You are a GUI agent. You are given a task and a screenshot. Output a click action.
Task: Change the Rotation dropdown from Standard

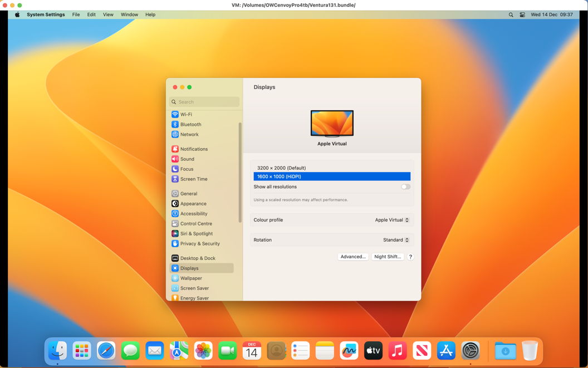[396, 239]
